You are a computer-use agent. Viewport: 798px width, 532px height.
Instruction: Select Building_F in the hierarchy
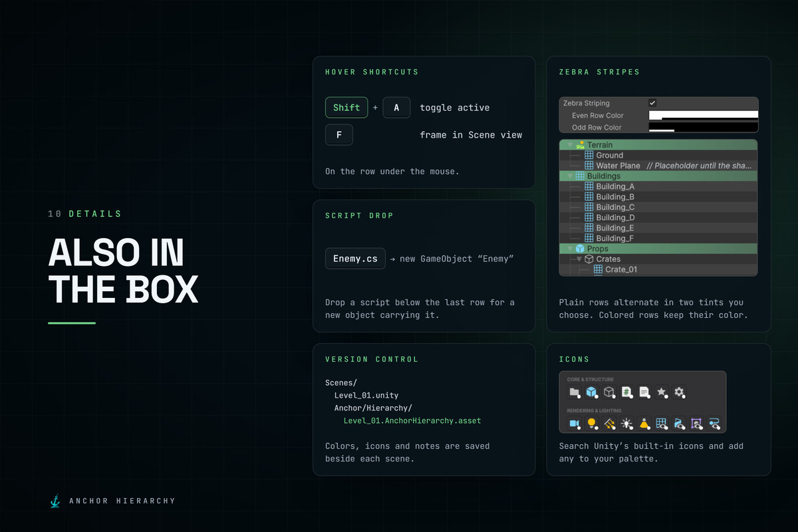tap(658, 238)
